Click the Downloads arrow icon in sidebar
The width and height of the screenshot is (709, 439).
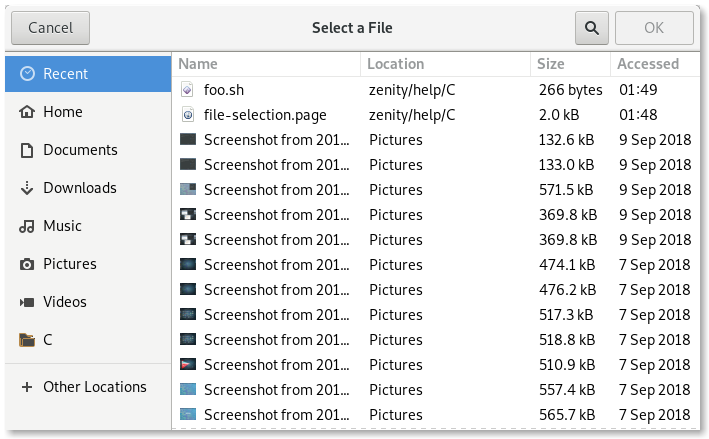click(27, 188)
